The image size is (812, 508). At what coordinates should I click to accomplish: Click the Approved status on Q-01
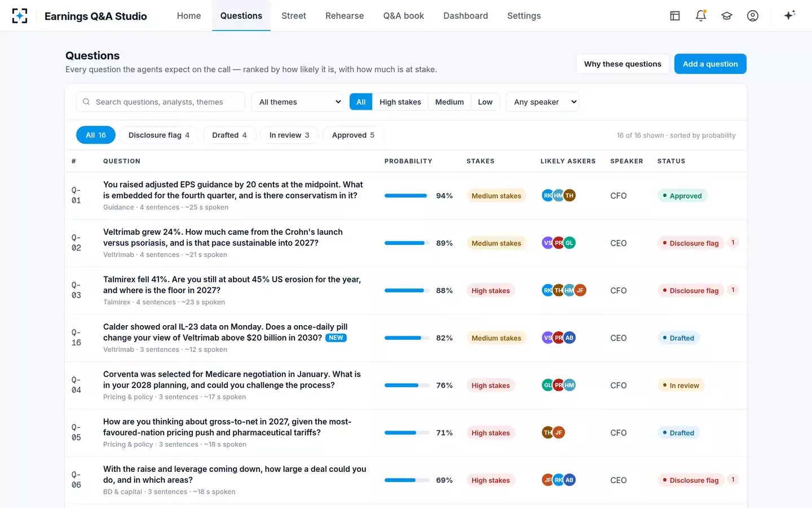(x=682, y=196)
